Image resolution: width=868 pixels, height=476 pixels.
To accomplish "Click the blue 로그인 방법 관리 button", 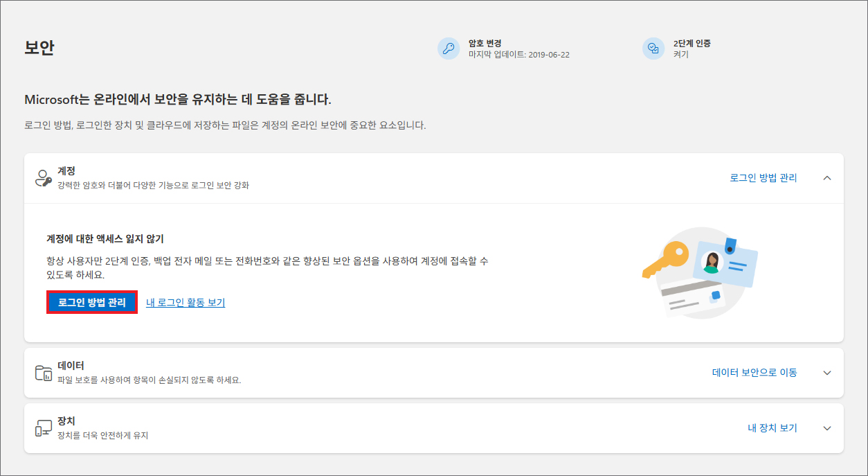I will click(92, 302).
